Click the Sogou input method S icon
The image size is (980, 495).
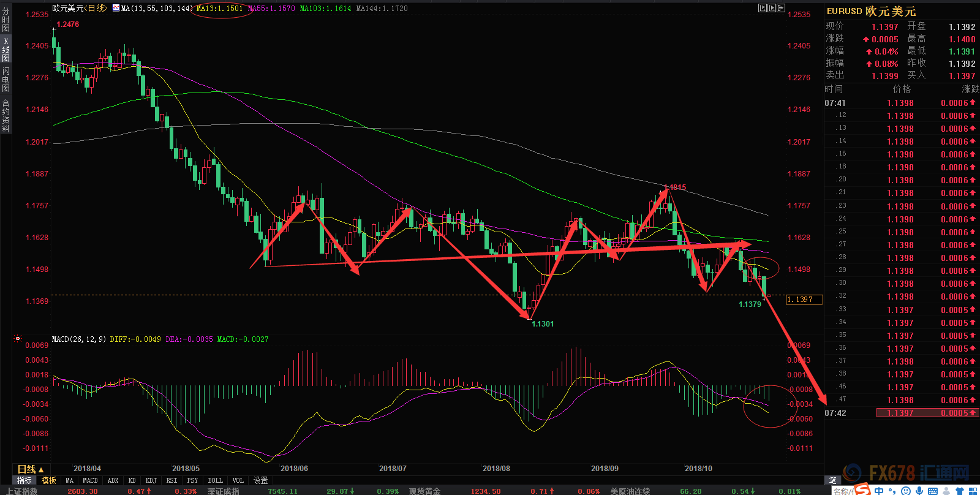[862, 490]
